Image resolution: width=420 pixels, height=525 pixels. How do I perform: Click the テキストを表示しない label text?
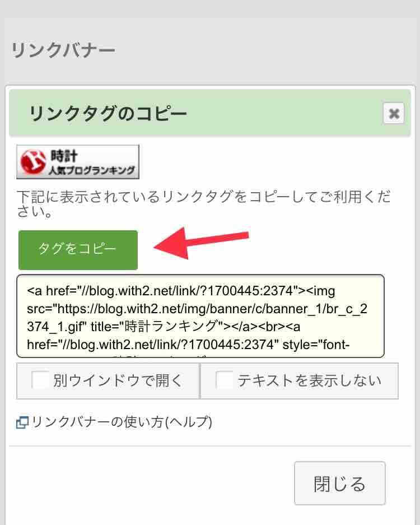(x=310, y=380)
